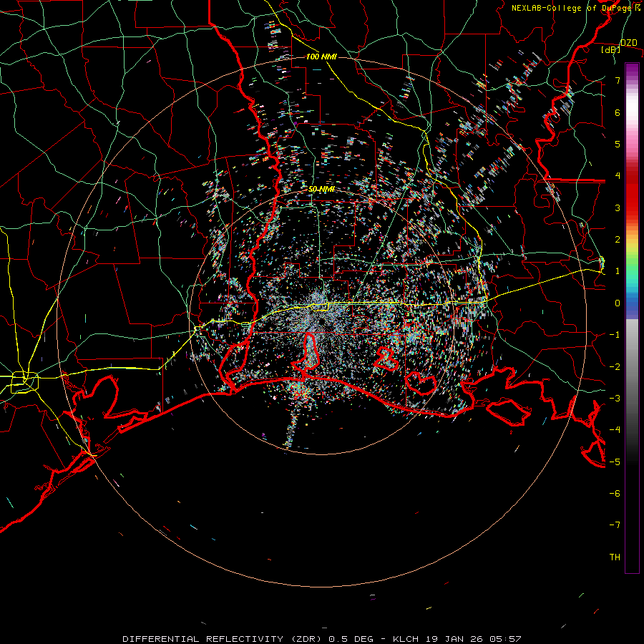
Task: Click the -3 tick on color scale
Action: tap(615, 399)
